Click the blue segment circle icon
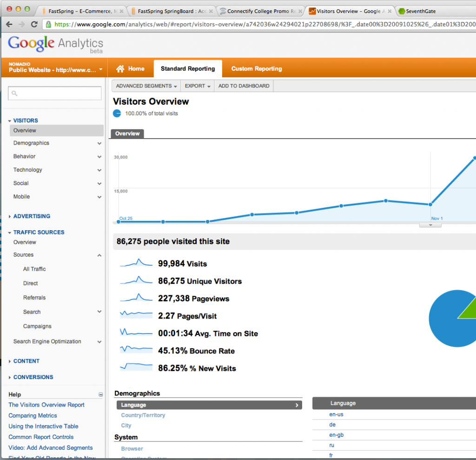Screen dimensions: 476x460 pyautogui.click(x=117, y=113)
